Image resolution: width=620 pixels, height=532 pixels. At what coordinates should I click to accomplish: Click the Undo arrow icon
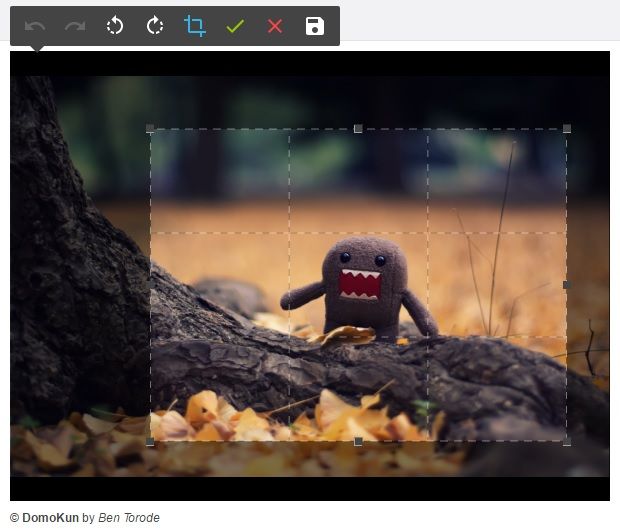click(x=35, y=26)
